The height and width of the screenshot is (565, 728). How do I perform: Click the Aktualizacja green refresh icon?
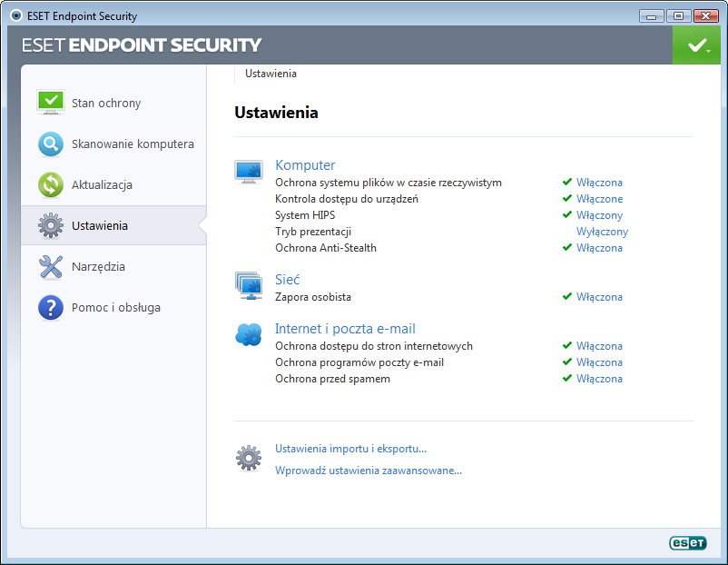(x=51, y=185)
